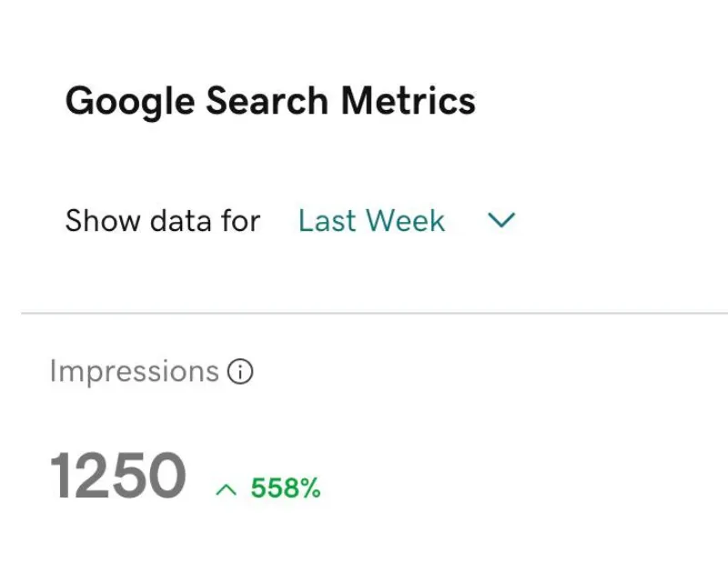The width and height of the screenshot is (728, 573).
Task: Expand the date range chevron arrow
Action: click(x=501, y=220)
